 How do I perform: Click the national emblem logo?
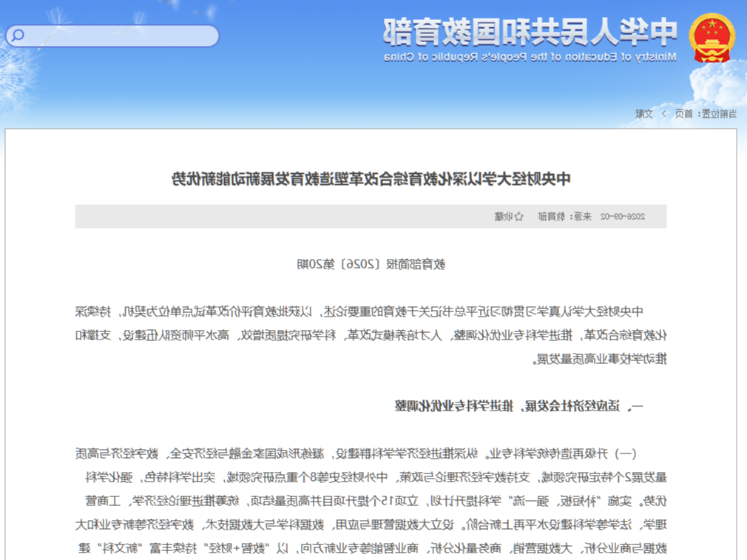pos(711,38)
